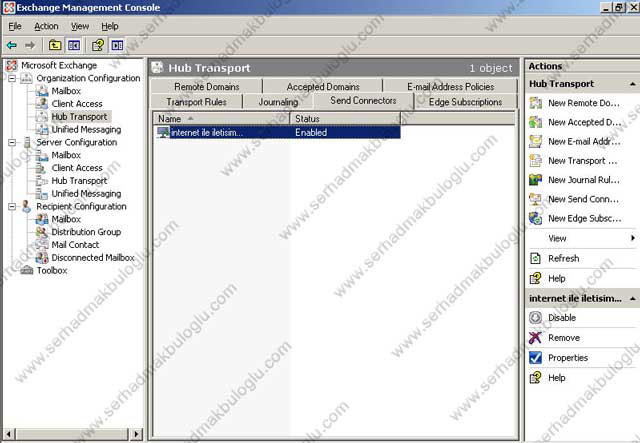The image size is (640, 443).
Task: Open connector Properties action link
Action: (568, 358)
